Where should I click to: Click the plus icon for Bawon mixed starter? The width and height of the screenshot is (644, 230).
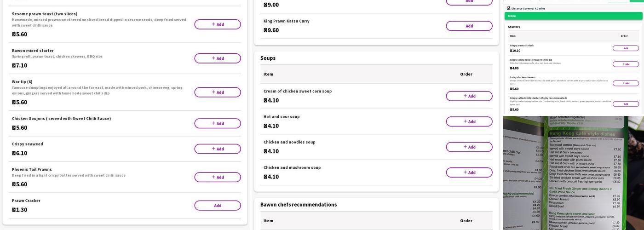click(213, 58)
